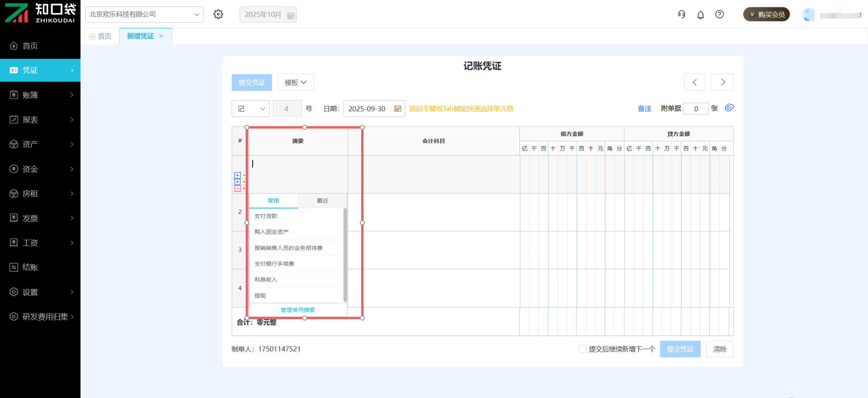This screenshot has height=398, width=868.
Task: Click the help question mark icon
Action: [x=719, y=14]
